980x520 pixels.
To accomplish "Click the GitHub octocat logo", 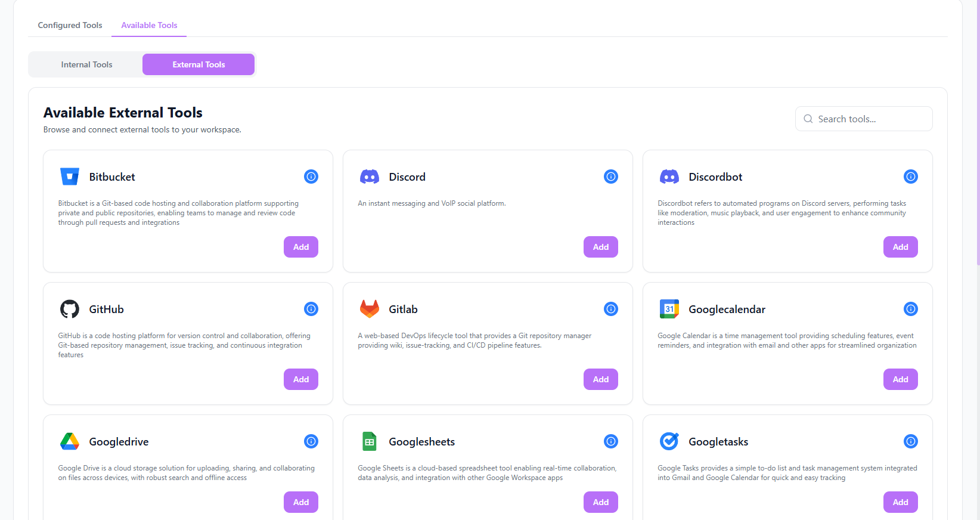I will (70, 309).
